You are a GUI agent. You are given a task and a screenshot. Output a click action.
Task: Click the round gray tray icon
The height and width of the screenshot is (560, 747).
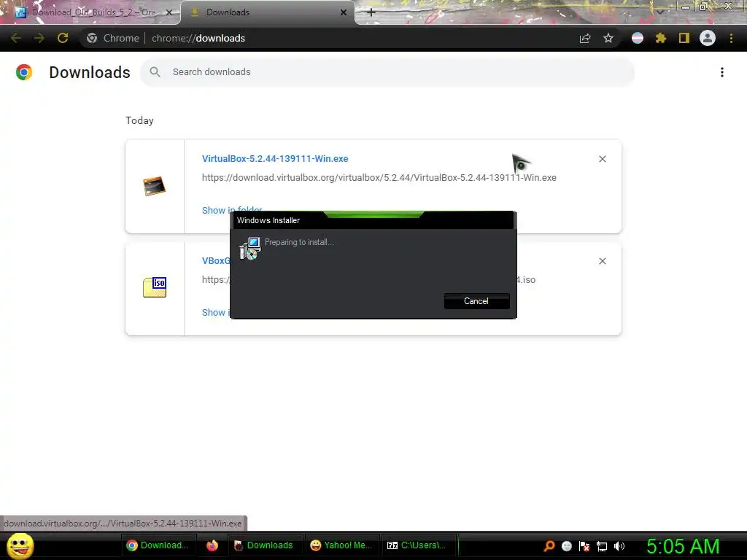(566, 546)
